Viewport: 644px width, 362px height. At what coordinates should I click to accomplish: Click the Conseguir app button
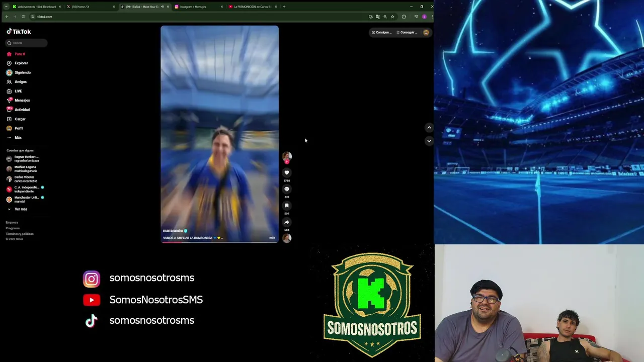[407, 32]
